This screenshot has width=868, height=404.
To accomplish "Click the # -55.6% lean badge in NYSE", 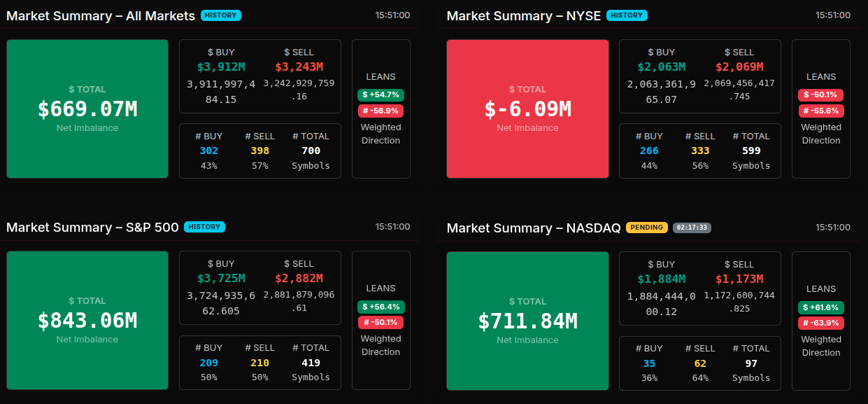I will [821, 111].
